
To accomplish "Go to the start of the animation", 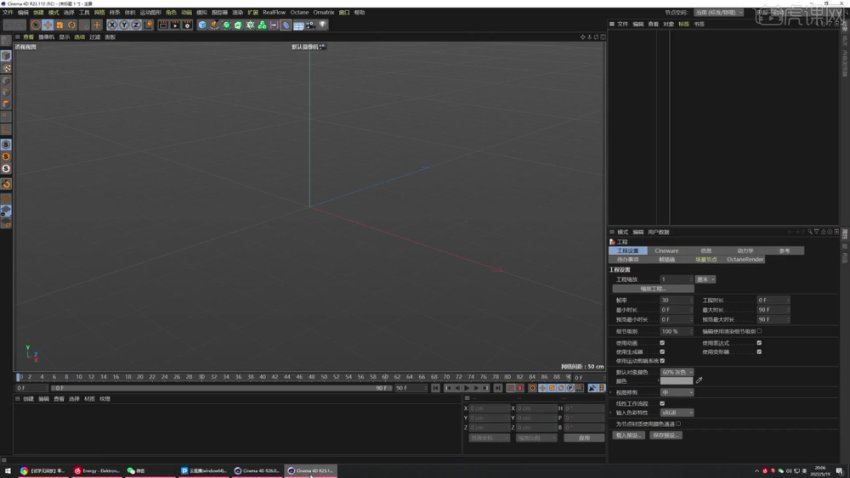I will click(x=435, y=388).
